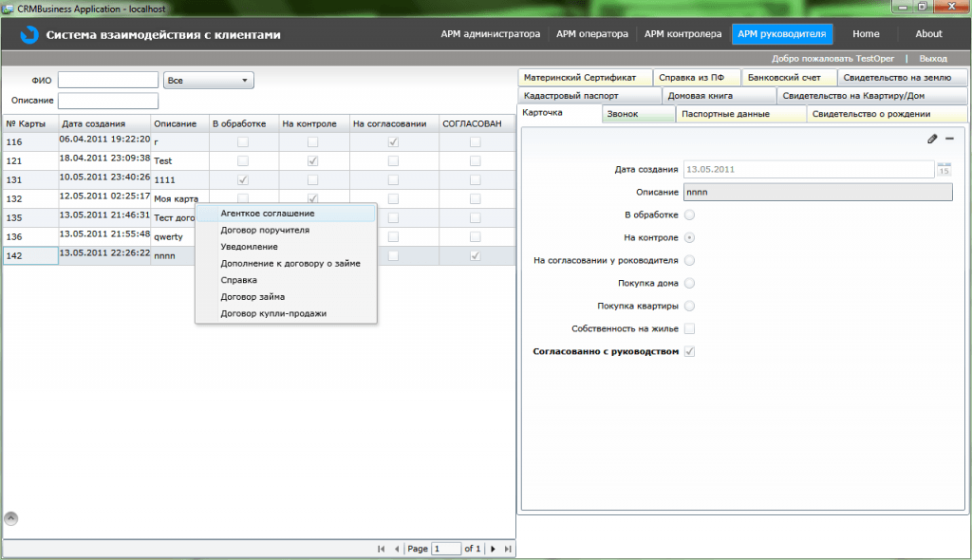Open АРМ администратора workspace
Image resolution: width=972 pixels, height=560 pixels.
491,34
